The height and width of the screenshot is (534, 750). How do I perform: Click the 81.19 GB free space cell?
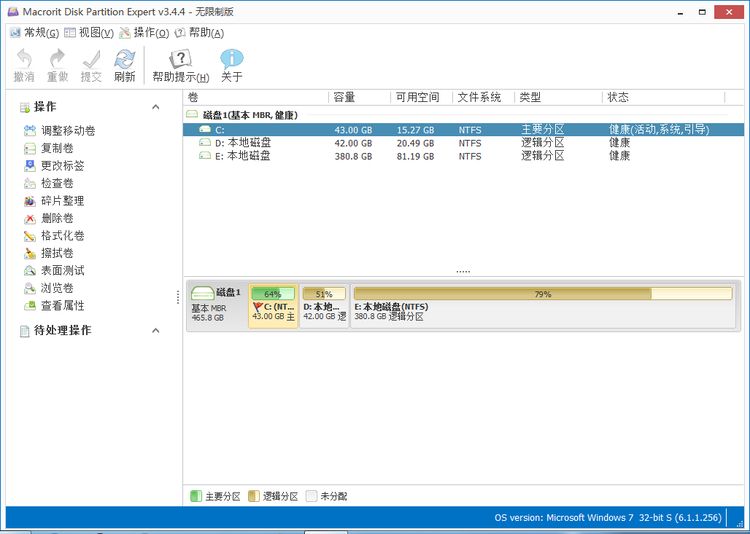click(415, 156)
